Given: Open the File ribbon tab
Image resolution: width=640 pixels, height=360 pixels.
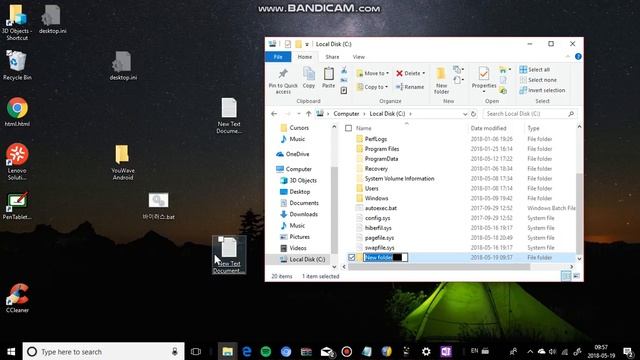Looking at the screenshot, I should pyautogui.click(x=278, y=57).
